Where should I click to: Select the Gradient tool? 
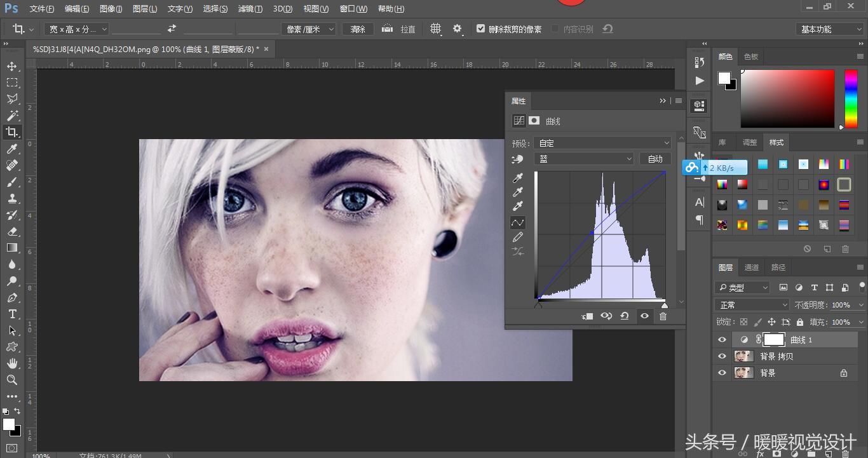pyautogui.click(x=12, y=248)
